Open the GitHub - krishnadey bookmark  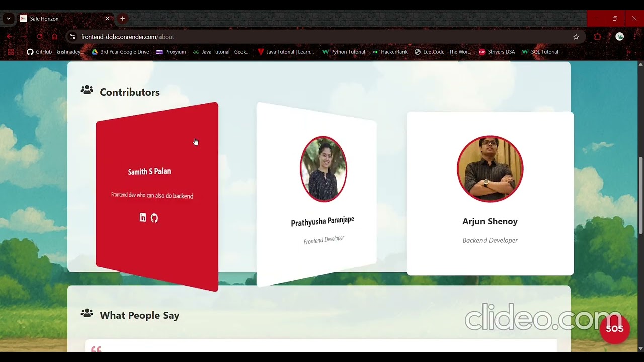pyautogui.click(x=55, y=52)
